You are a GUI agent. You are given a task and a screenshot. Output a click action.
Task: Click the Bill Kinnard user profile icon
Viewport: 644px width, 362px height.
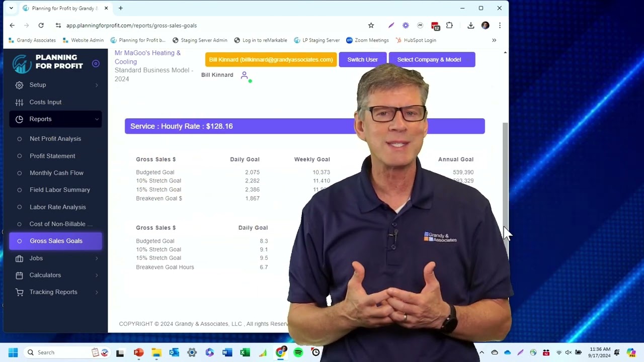coord(245,75)
